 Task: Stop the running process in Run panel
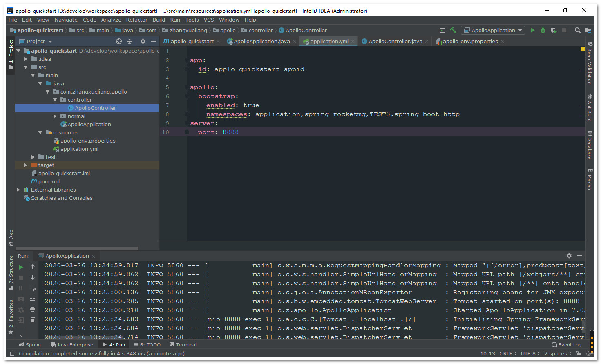tap(21, 278)
